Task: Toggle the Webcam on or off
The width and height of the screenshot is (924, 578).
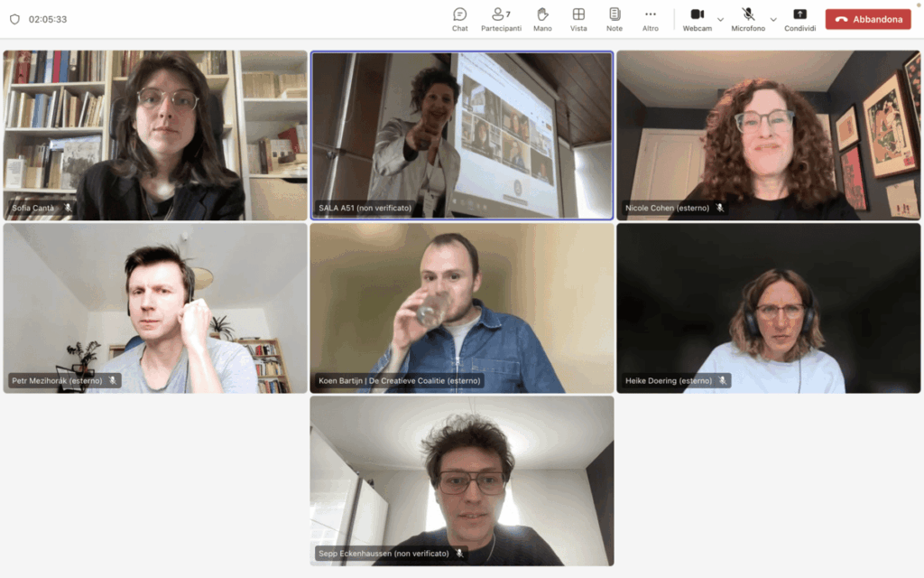Action: [x=698, y=20]
